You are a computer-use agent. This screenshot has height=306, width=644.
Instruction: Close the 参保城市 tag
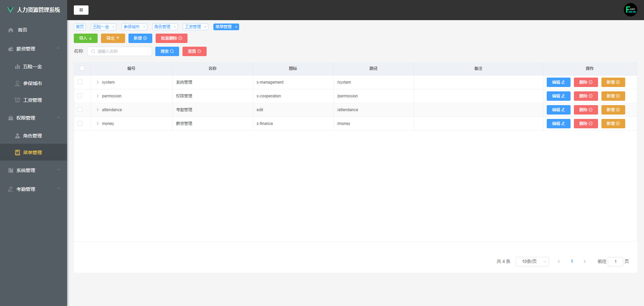[x=144, y=27]
